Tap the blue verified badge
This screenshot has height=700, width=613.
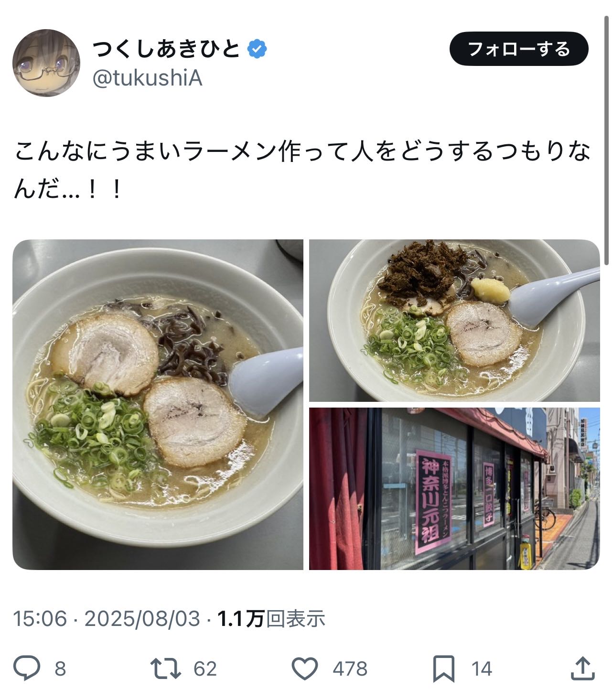257,48
